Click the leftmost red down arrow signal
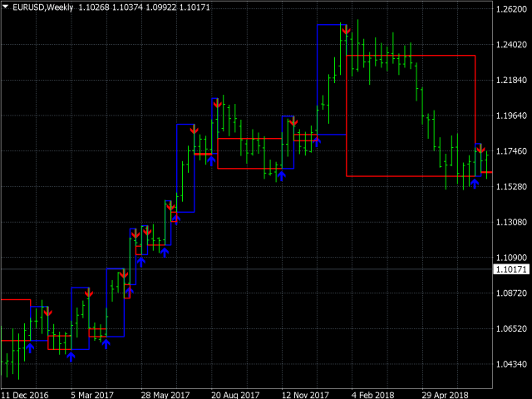Viewport: 532px width, 399px height. [x=47, y=312]
